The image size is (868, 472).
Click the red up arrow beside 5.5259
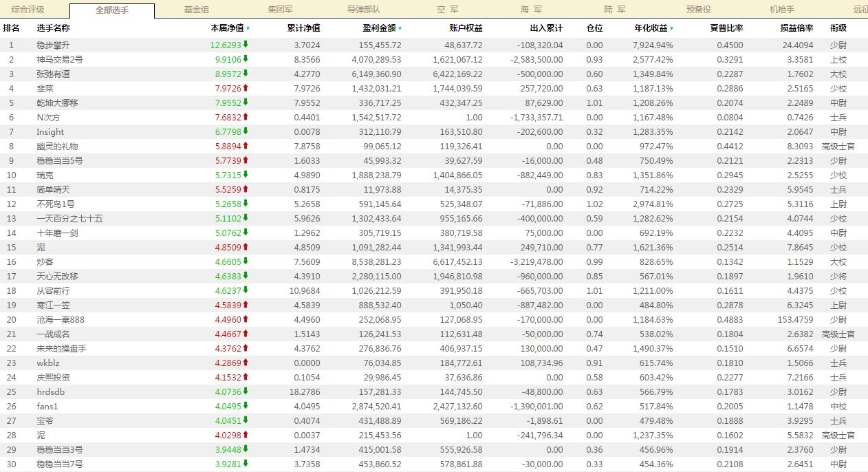click(246, 189)
